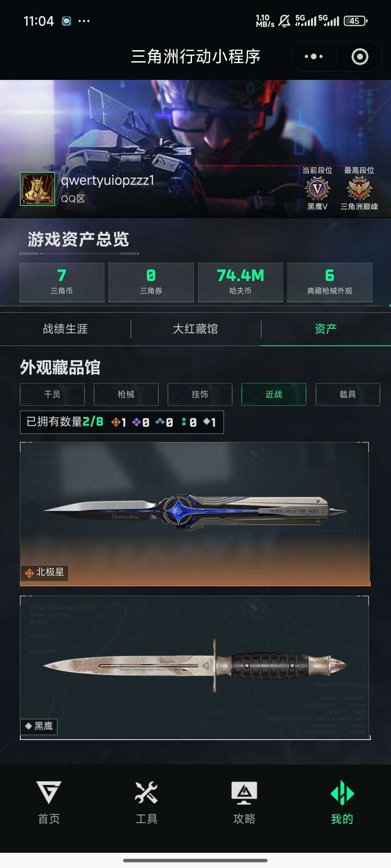
Task: Switch to the 战绩生涯 tab
Action: click(65, 329)
